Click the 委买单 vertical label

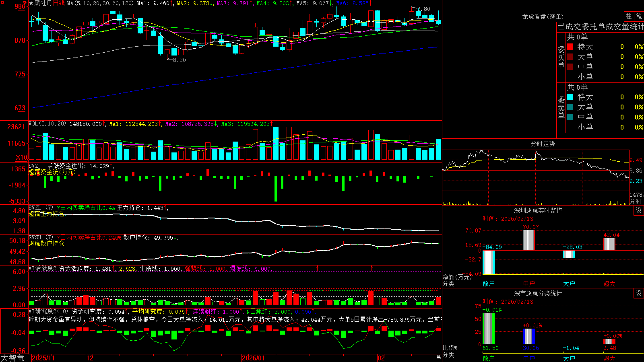561,57
